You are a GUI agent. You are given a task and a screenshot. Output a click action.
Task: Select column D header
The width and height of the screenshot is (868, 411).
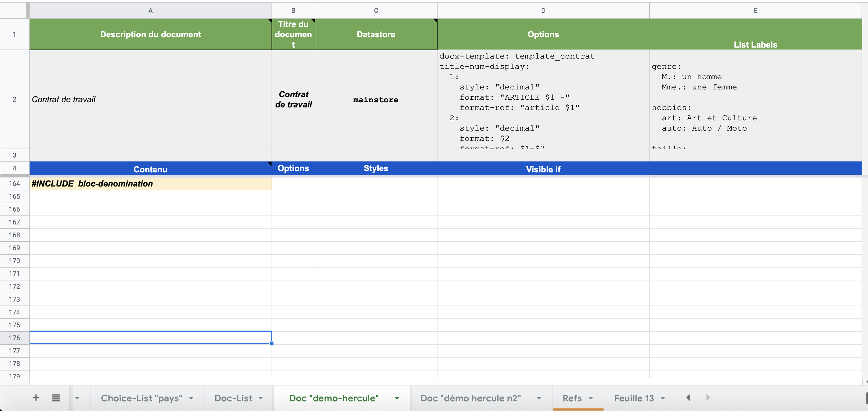[x=543, y=10]
